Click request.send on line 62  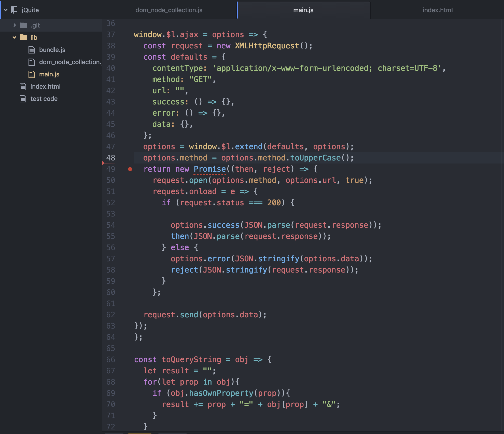point(171,315)
